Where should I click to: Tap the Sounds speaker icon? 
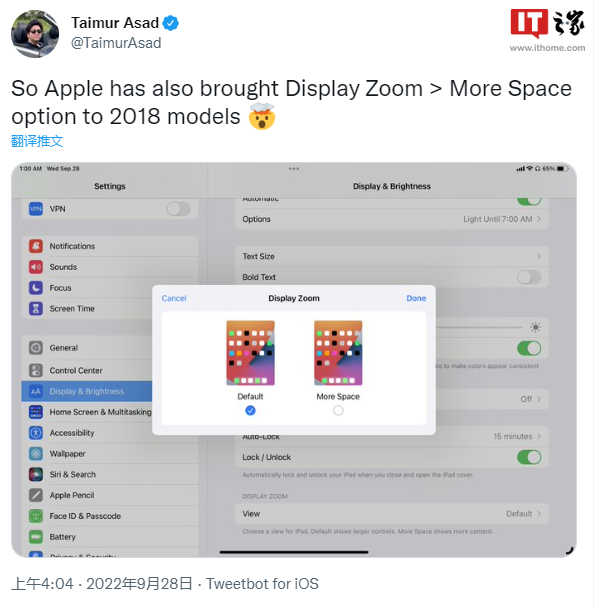tap(36, 267)
